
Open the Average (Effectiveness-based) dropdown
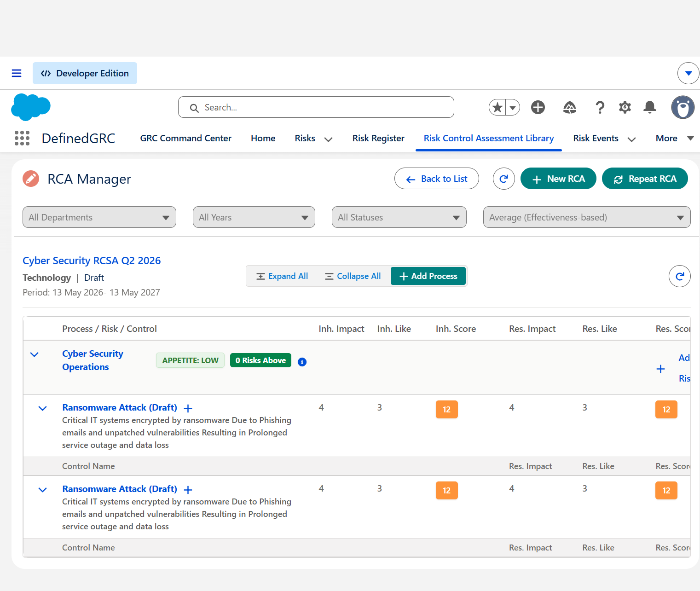(587, 217)
